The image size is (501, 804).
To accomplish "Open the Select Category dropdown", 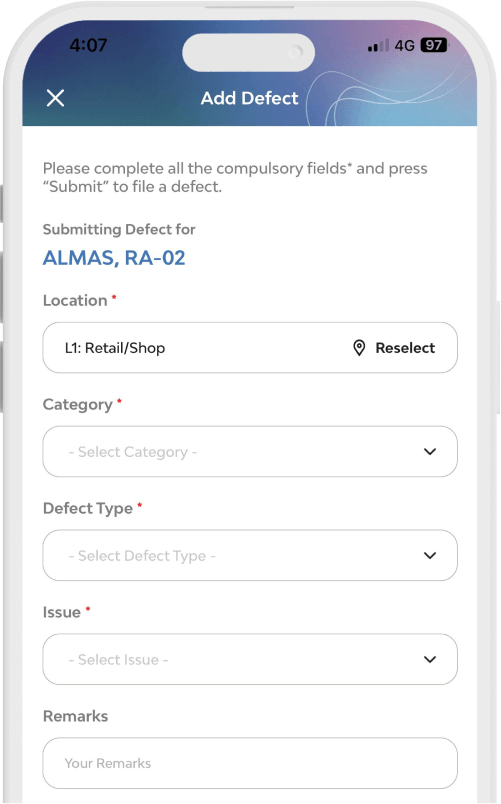I will pyautogui.click(x=250, y=451).
